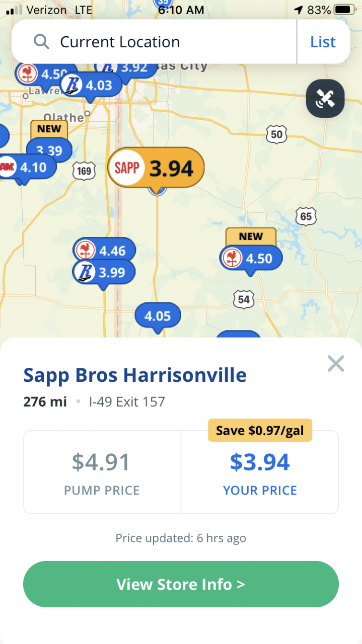Tap the Route 50 highway shield
This screenshot has width=362, height=644.
coord(276,134)
